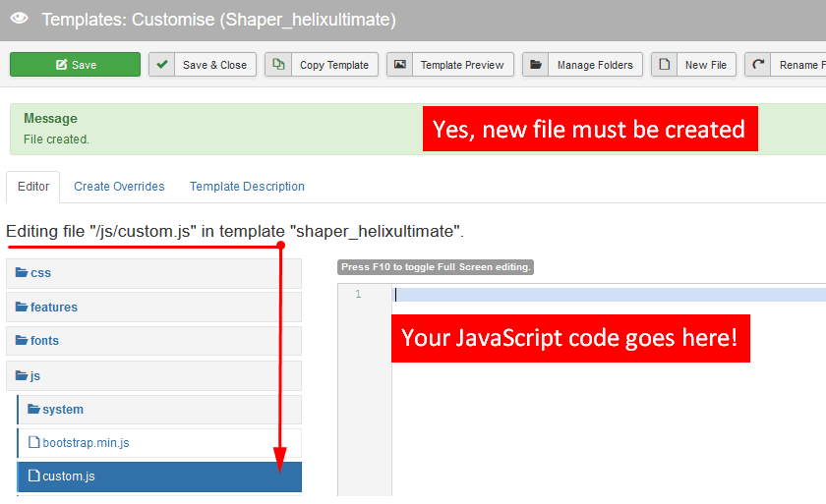The image size is (826, 504).
Task: Click the css folder icon
Action: 22,272
